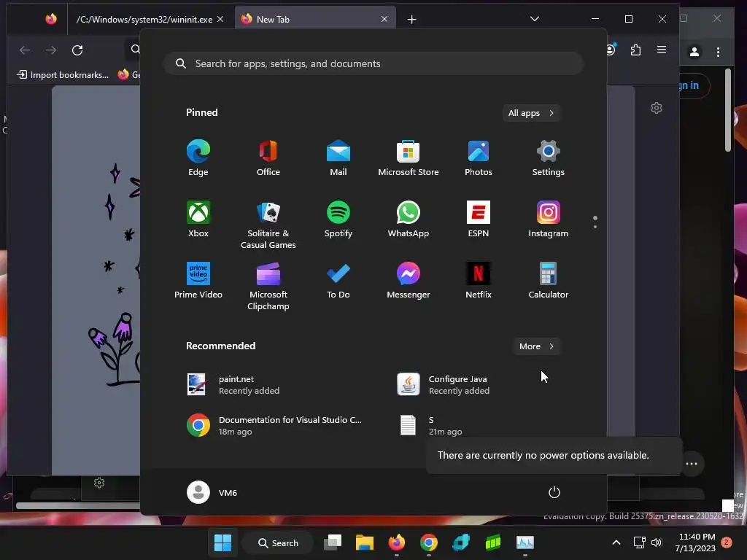747x560 pixels.
Task: Switch to the wininit.exe browser tab
Action: pos(144,20)
